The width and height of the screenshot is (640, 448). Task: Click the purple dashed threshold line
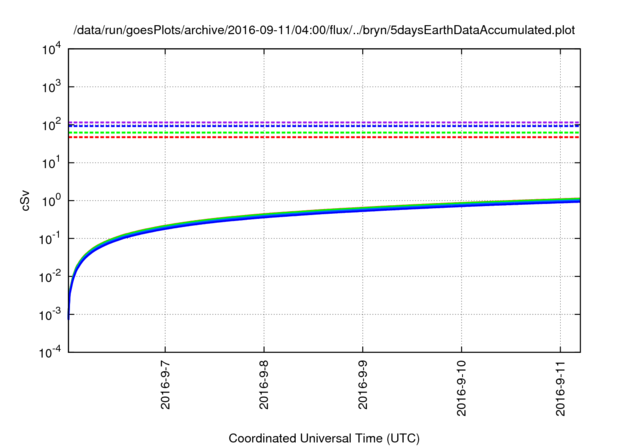click(324, 122)
